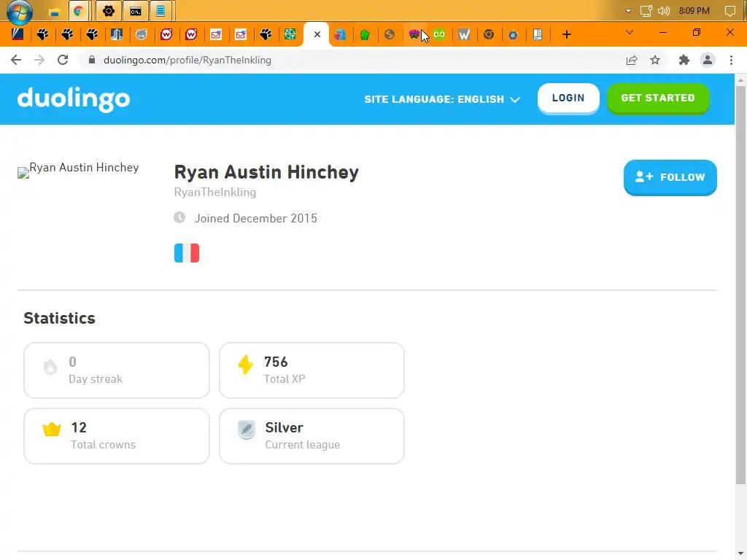Image resolution: width=747 pixels, height=560 pixels.
Task: Switch to the blue and red cube tab
Action: (340, 34)
